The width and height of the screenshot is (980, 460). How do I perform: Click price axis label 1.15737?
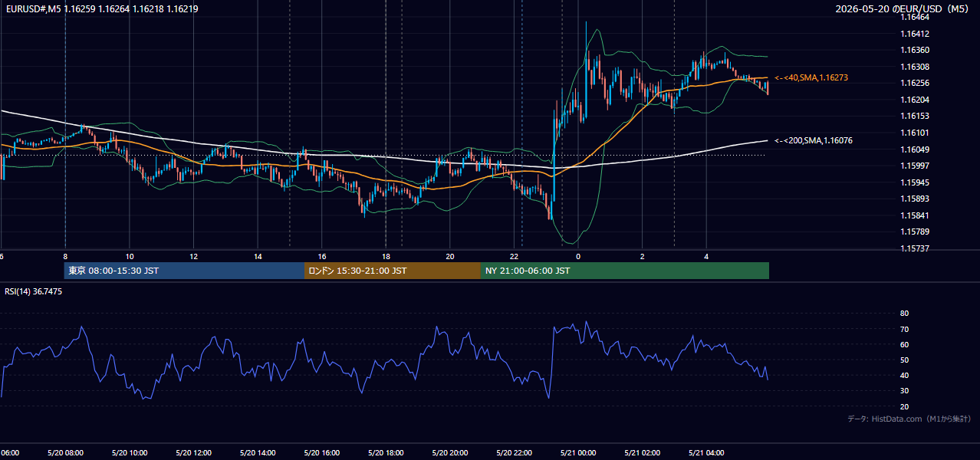pos(915,248)
